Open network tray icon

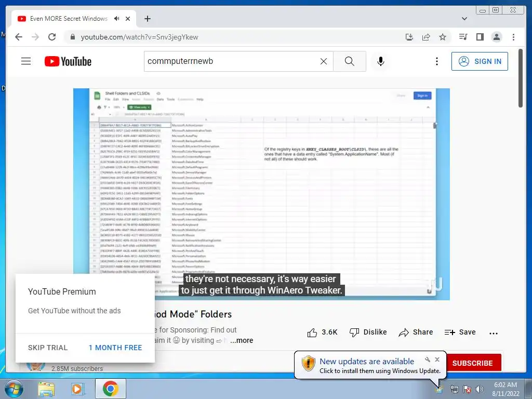tap(454, 389)
